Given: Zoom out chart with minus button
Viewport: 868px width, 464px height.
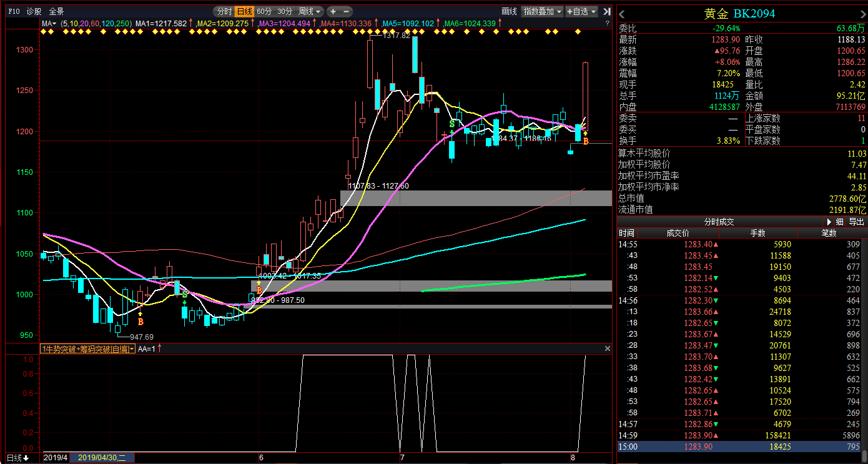Looking at the screenshot, I should tap(346, 11).
